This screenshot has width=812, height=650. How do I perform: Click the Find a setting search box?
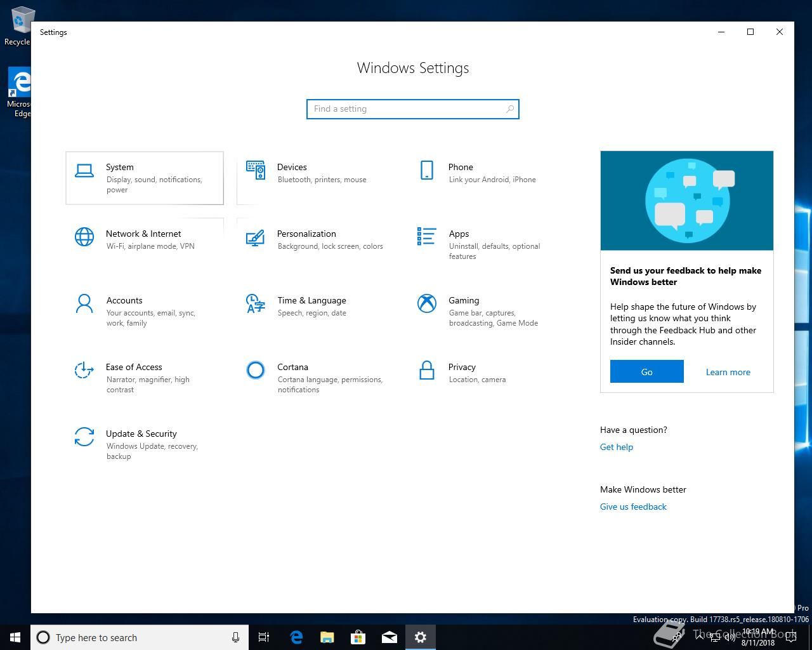(413, 109)
